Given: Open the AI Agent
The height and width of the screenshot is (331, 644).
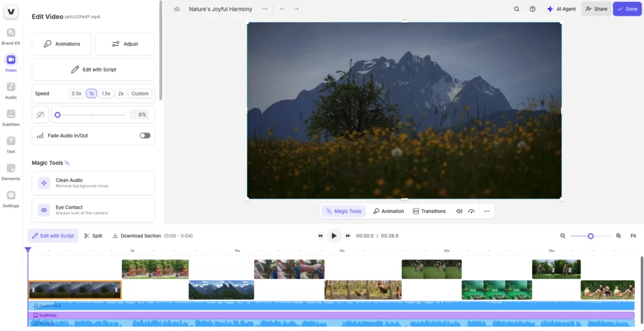Looking at the screenshot, I should pos(561,9).
